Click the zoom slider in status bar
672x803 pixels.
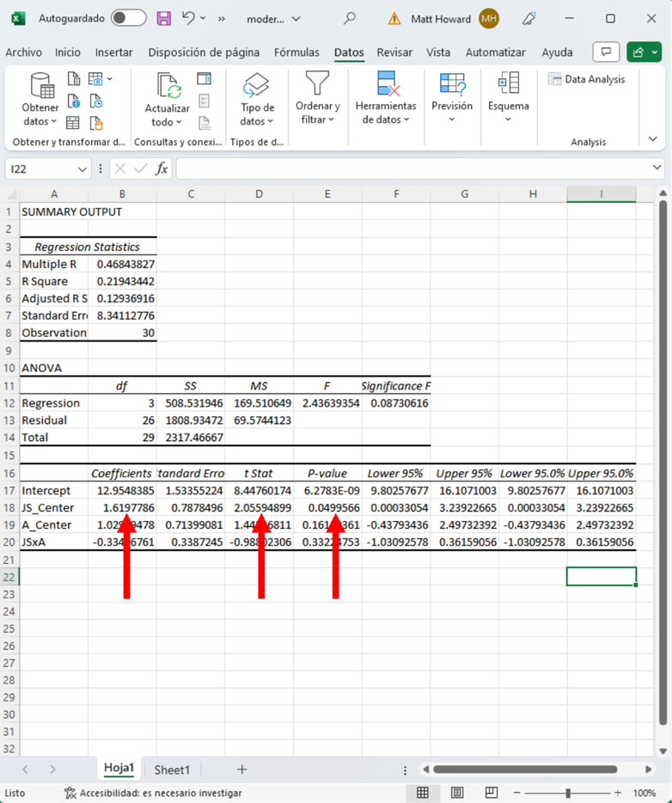(x=567, y=793)
